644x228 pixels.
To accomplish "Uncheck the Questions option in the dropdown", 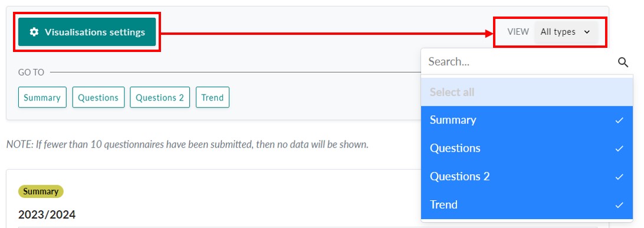I will tap(527, 149).
